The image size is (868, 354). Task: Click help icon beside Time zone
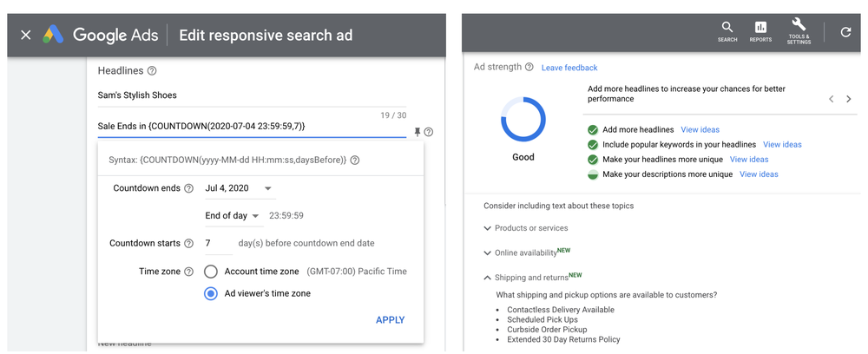tap(188, 272)
